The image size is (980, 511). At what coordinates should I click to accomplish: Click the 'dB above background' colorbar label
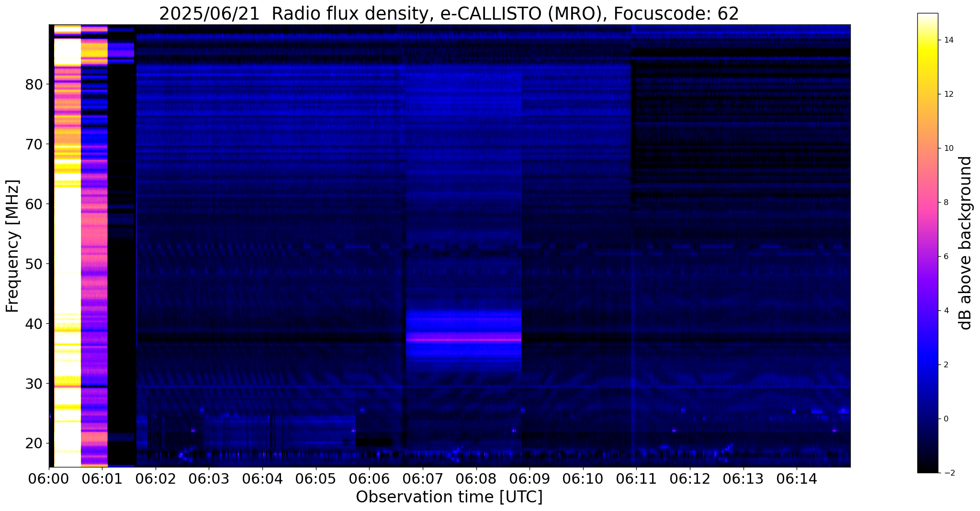[x=965, y=243]
